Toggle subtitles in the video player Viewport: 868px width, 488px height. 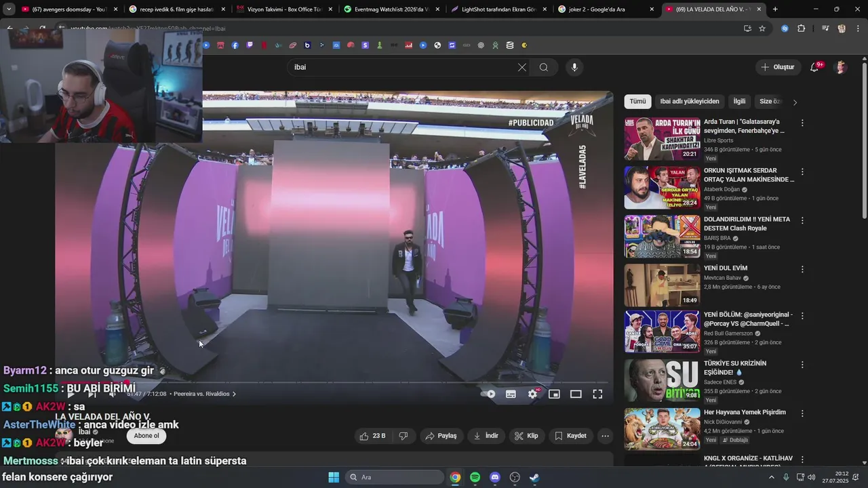click(511, 394)
